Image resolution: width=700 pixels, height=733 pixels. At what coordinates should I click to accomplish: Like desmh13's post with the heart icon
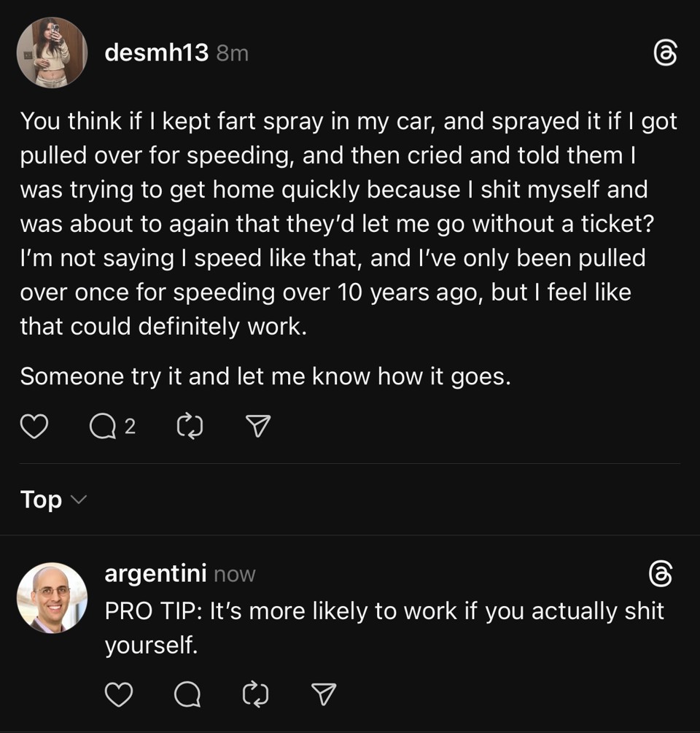[x=34, y=426]
